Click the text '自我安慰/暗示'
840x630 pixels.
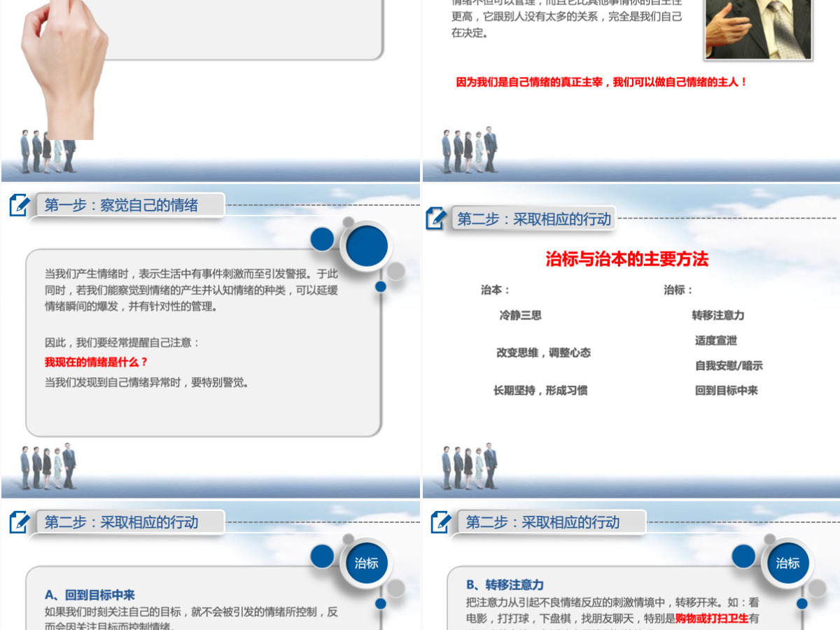pyautogui.click(x=729, y=365)
